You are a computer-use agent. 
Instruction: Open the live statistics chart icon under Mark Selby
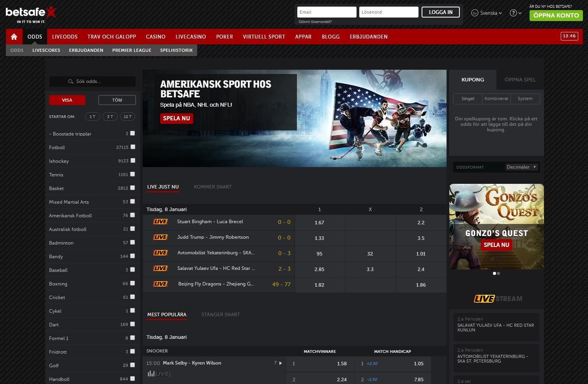pos(152,373)
